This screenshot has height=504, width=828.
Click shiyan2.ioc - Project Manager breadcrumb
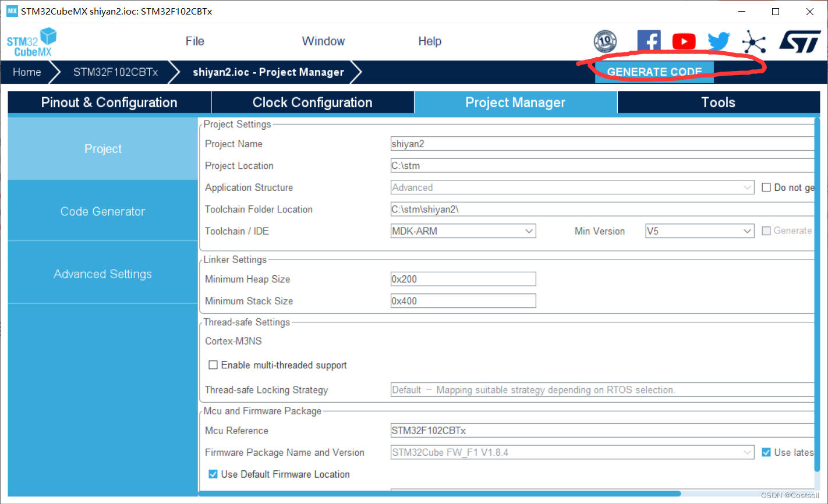pos(268,72)
